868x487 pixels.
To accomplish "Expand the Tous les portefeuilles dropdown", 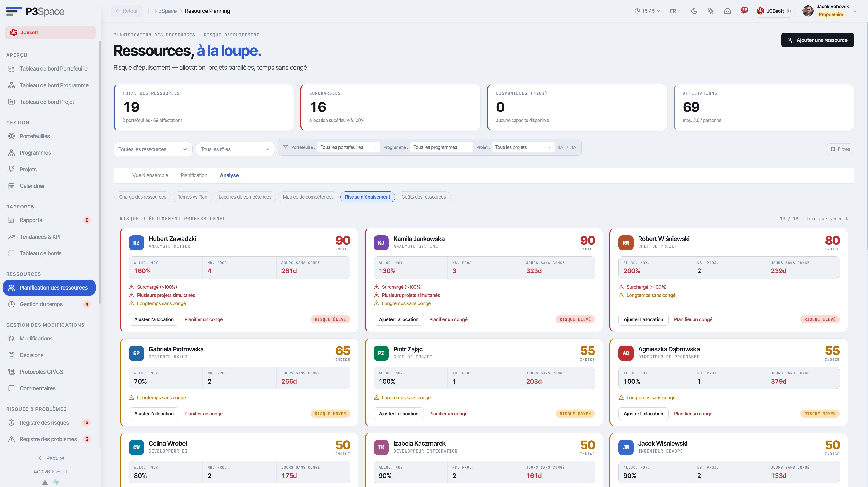I will click(x=348, y=147).
